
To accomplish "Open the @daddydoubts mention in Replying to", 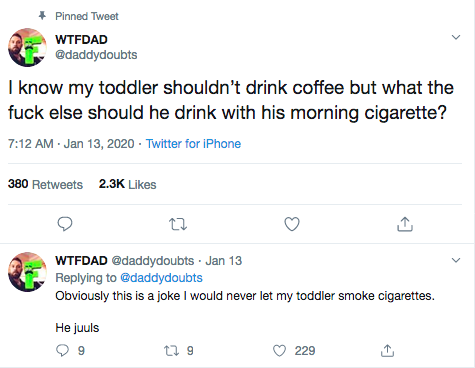I will (161, 278).
